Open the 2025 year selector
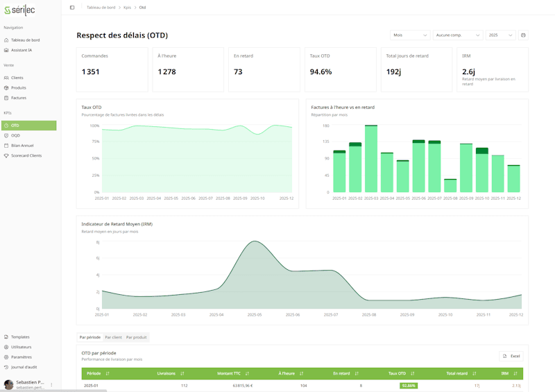555x392 pixels. (x=500, y=35)
